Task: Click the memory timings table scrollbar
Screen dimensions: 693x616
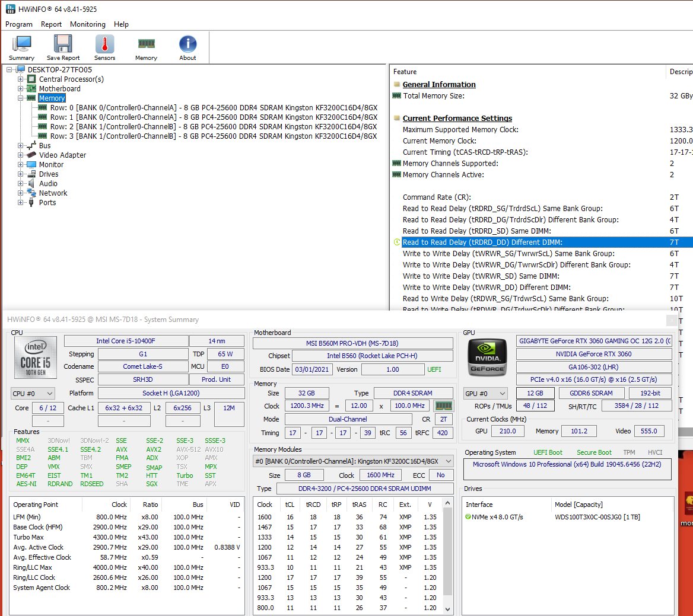Action: tap(448, 551)
